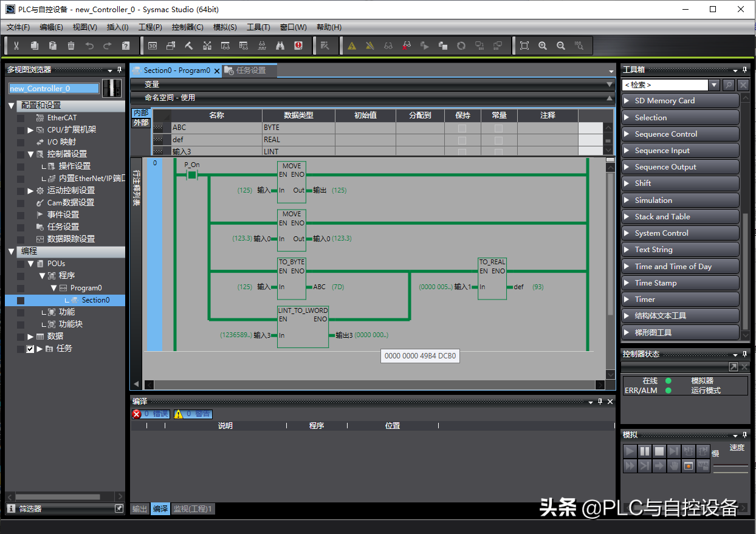This screenshot has height=534, width=756.
Task: Open the toolbox search dropdown arrow
Action: point(715,85)
